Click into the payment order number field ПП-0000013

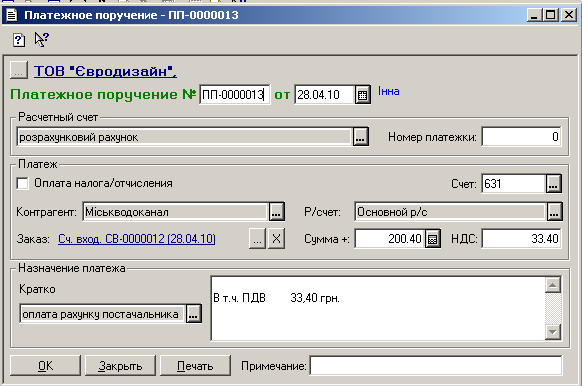235,95
